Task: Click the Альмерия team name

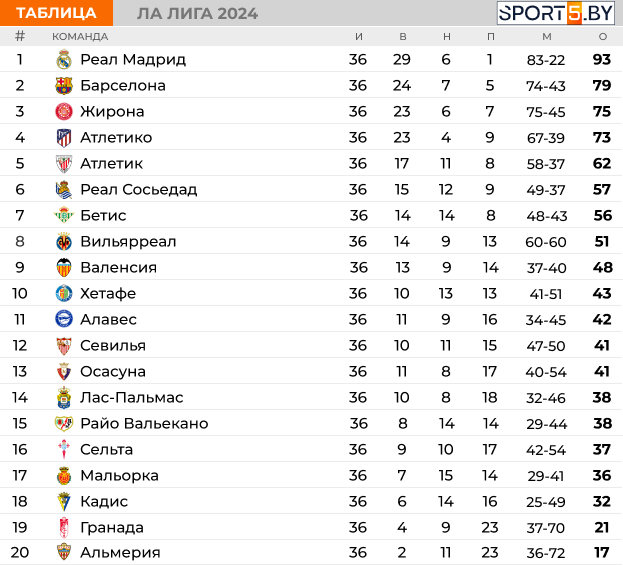Action: coord(120,553)
